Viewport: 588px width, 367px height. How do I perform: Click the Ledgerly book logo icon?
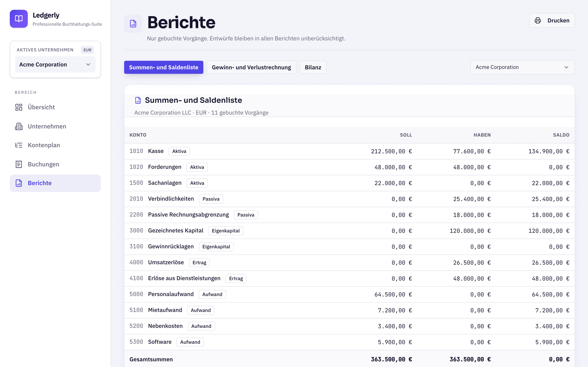[19, 19]
